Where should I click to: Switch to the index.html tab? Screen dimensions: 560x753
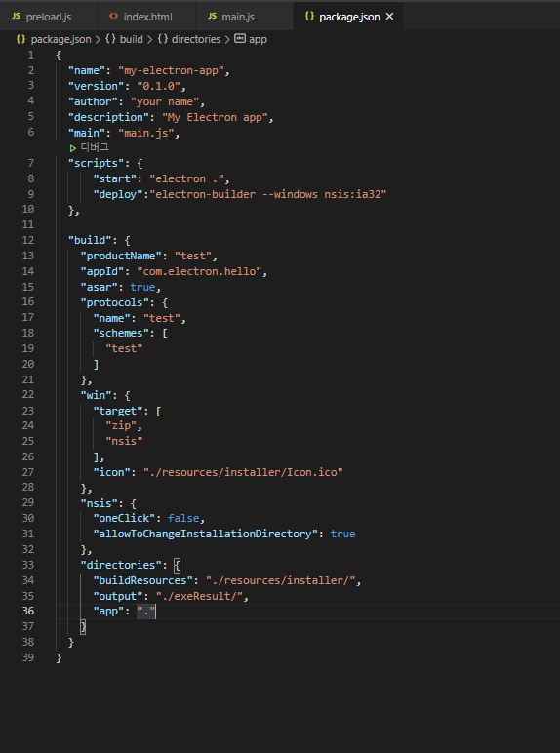coord(146,17)
